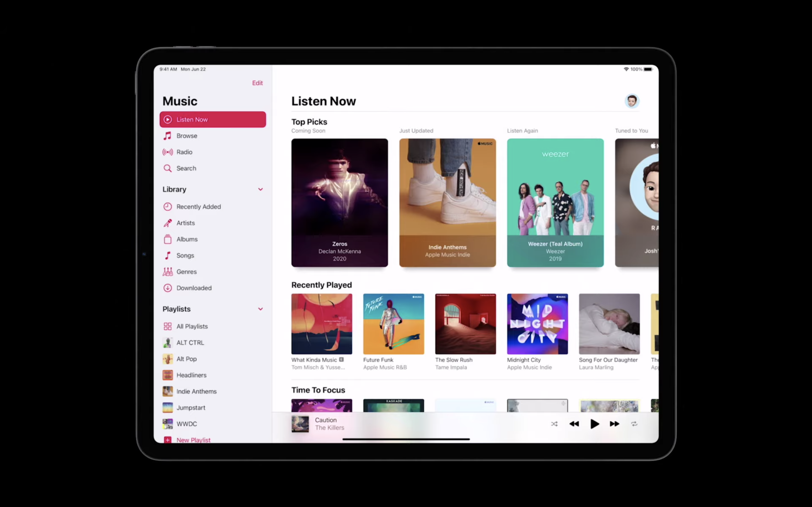812x507 pixels.
Task: Toggle repeat mode
Action: 634,424
